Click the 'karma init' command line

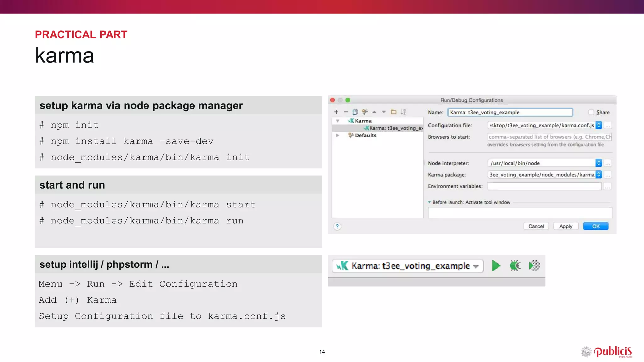144,157
